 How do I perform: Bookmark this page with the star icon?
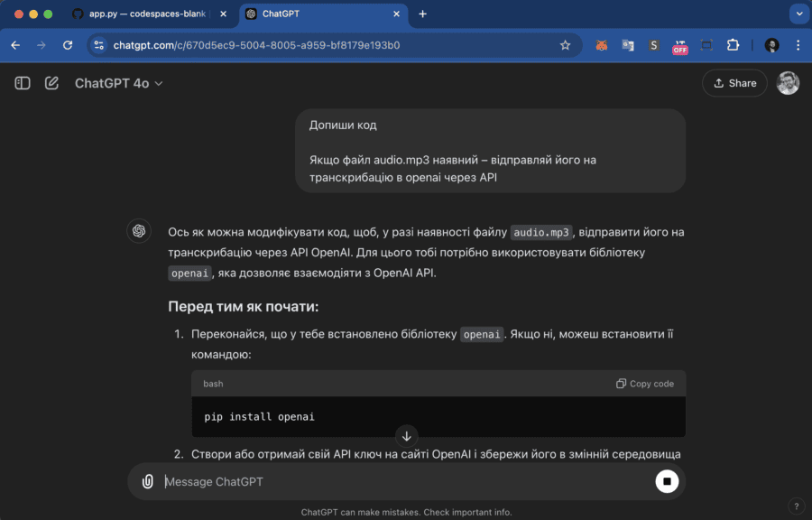pyautogui.click(x=565, y=45)
